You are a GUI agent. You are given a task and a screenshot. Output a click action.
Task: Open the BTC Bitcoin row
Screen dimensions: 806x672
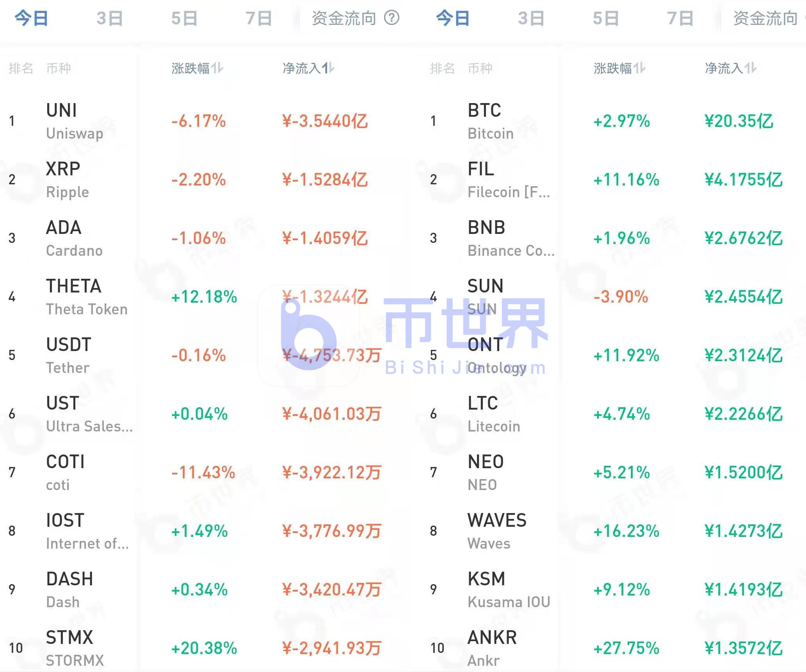(490, 121)
